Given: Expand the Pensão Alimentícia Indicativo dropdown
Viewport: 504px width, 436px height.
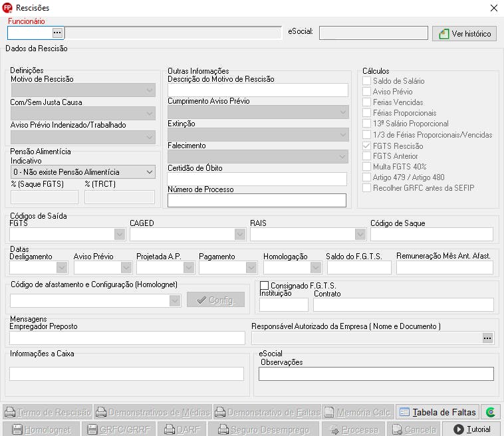Looking at the screenshot, I should [x=150, y=172].
